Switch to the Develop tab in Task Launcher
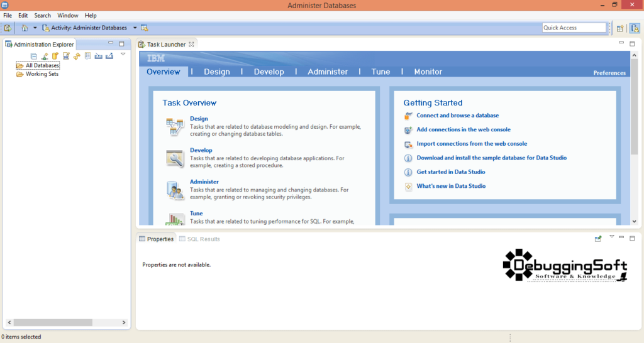The image size is (644, 343). [269, 72]
